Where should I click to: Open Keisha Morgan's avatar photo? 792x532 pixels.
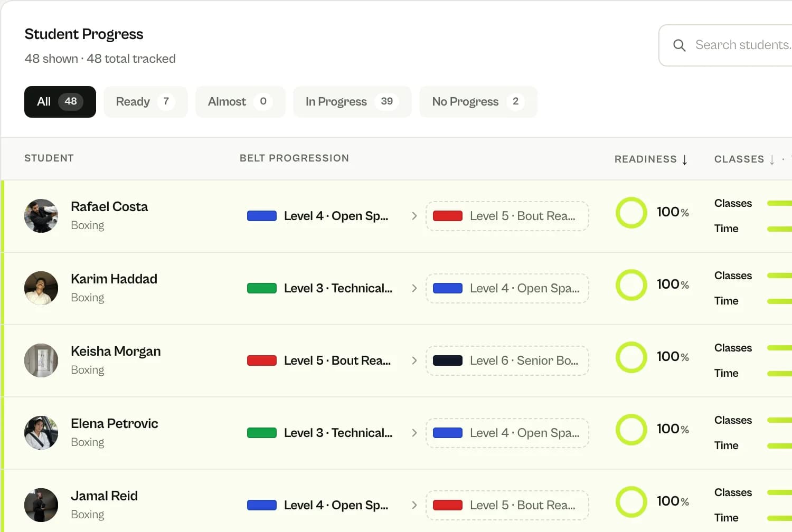pyautogui.click(x=41, y=360)
